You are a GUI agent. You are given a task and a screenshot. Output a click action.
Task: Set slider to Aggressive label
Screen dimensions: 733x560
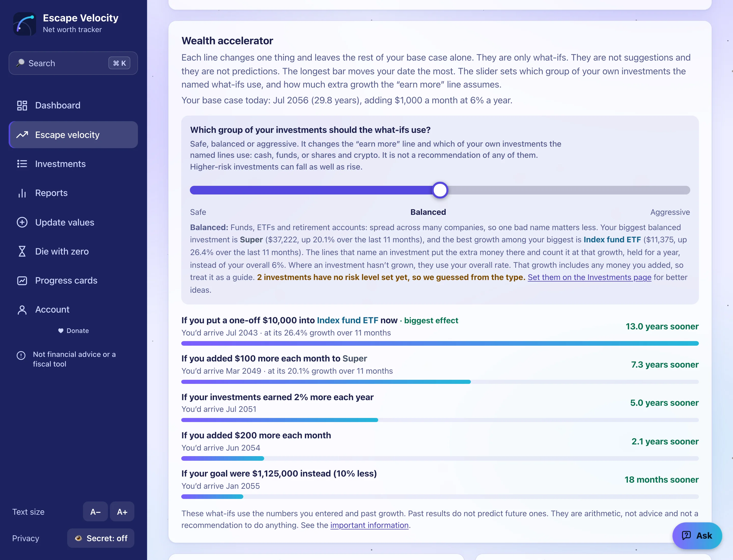click(670, 212)
